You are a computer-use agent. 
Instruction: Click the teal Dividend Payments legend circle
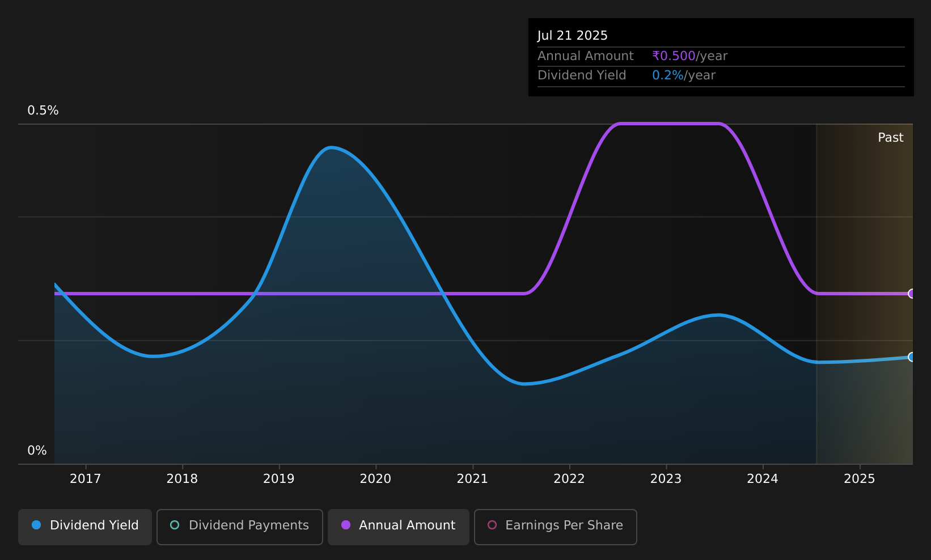[175, 525]
